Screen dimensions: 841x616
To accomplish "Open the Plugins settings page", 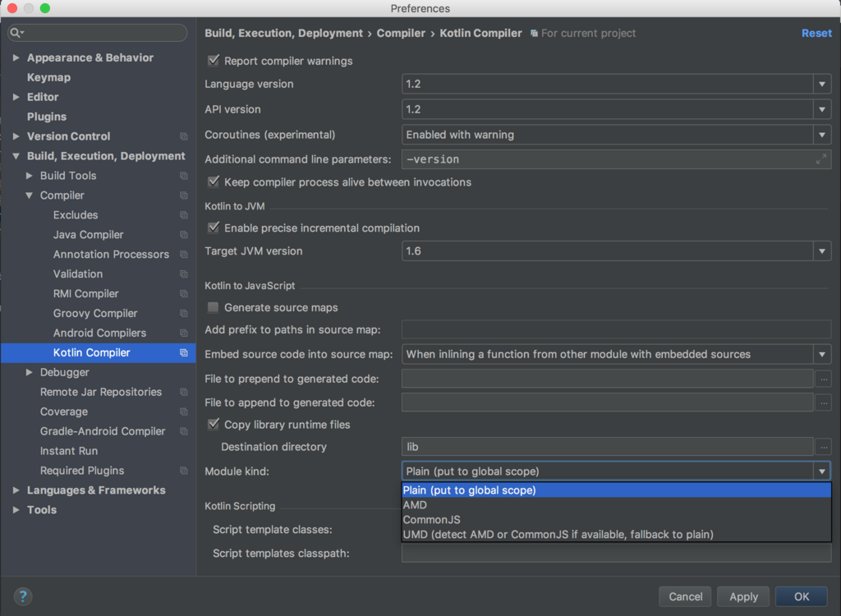I will point(47,117).
